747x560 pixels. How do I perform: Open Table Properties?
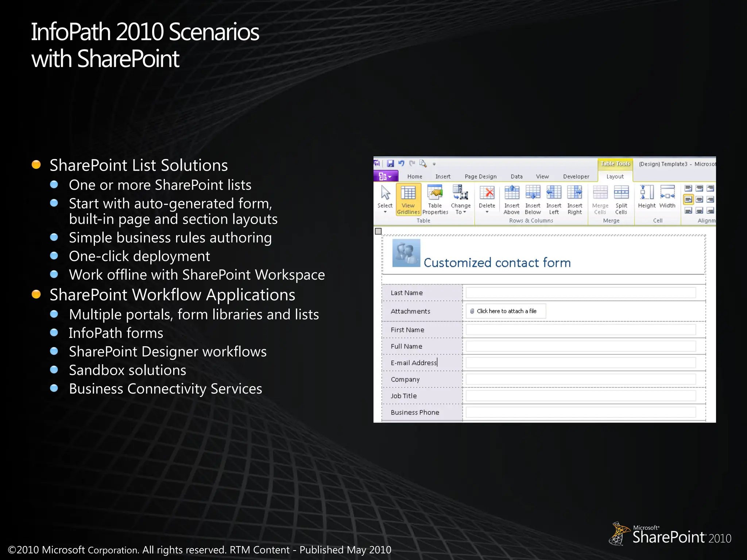(x=435, y=199)
